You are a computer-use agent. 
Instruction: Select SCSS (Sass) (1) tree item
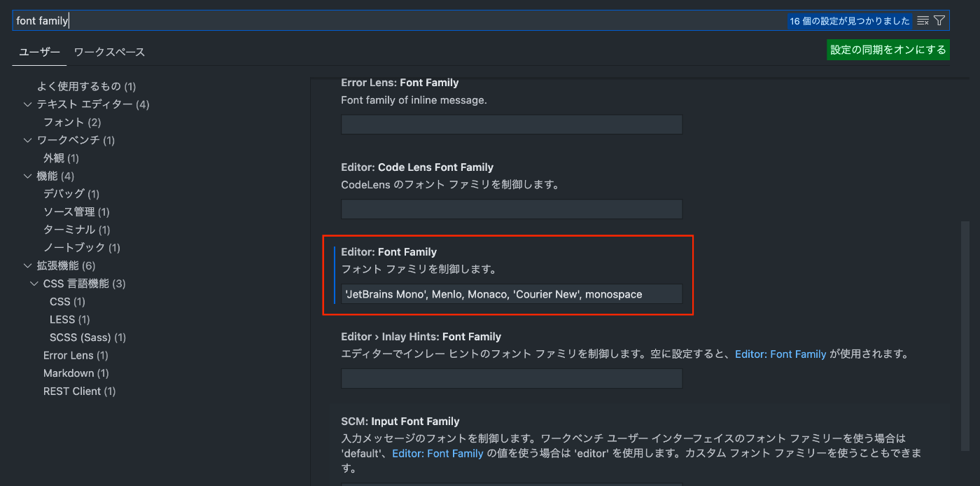click(x=87, y=338)
